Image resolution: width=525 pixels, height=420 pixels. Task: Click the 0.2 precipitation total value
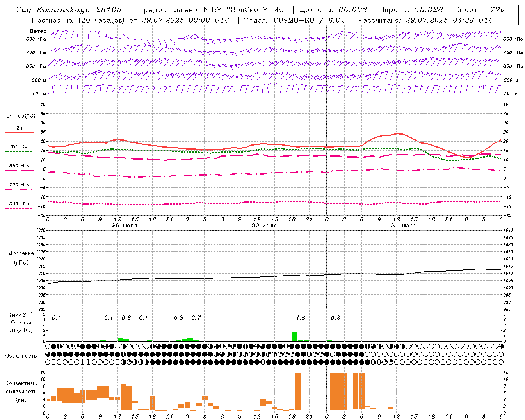click(x=336, y=318)
